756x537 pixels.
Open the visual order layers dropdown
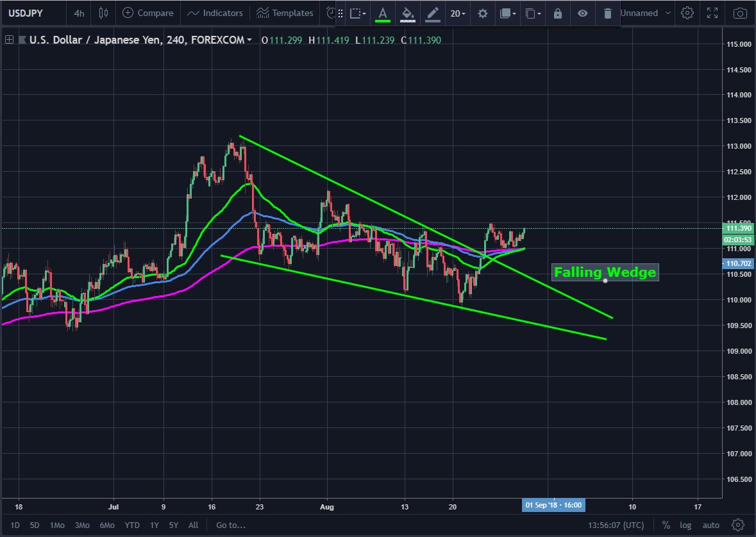(508, 13)
